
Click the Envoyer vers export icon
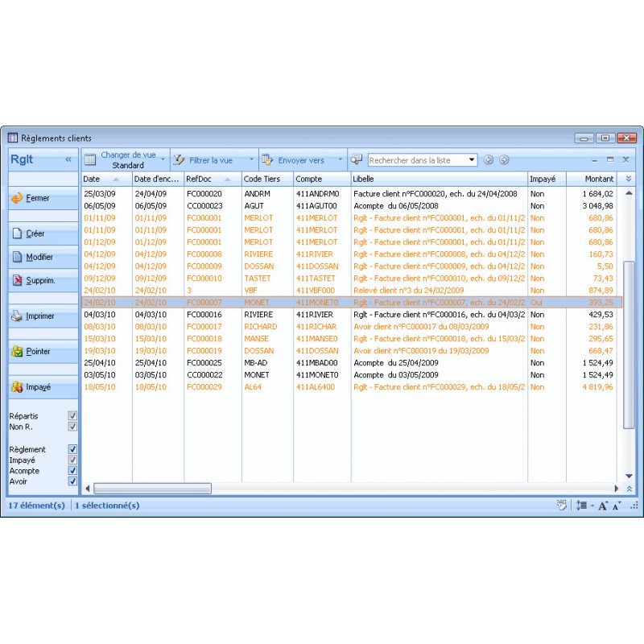coord(267,159)
